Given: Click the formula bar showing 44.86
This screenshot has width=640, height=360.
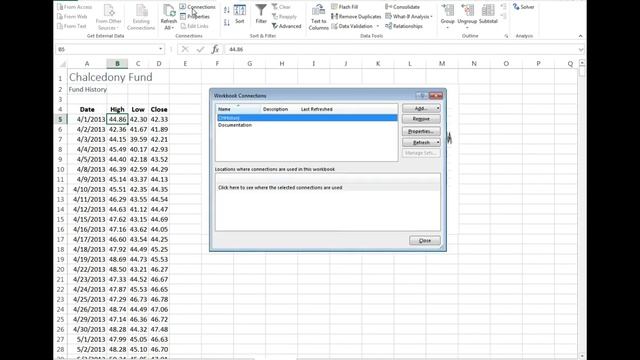Looking at the screenshot, I should click(x=400, y=49).
